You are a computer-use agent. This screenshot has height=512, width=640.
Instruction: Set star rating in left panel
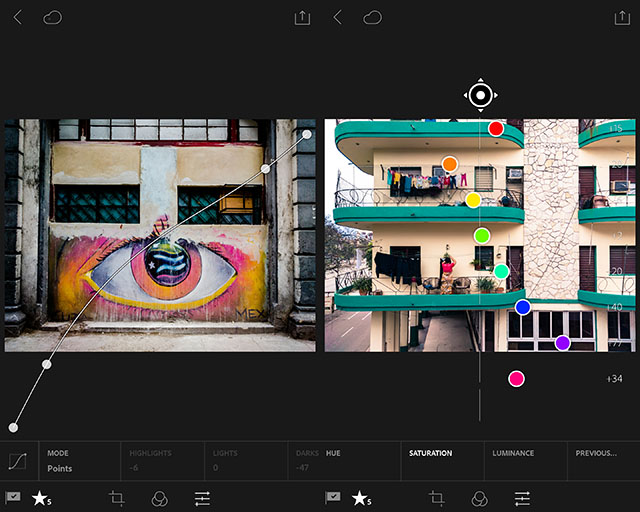(x=41, y=499)
